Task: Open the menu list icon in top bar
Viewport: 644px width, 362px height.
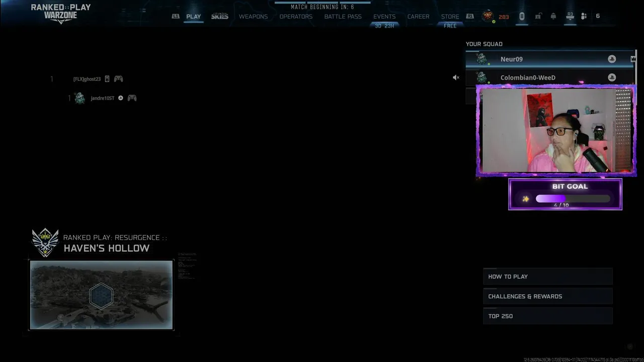Action: [522, 16]
